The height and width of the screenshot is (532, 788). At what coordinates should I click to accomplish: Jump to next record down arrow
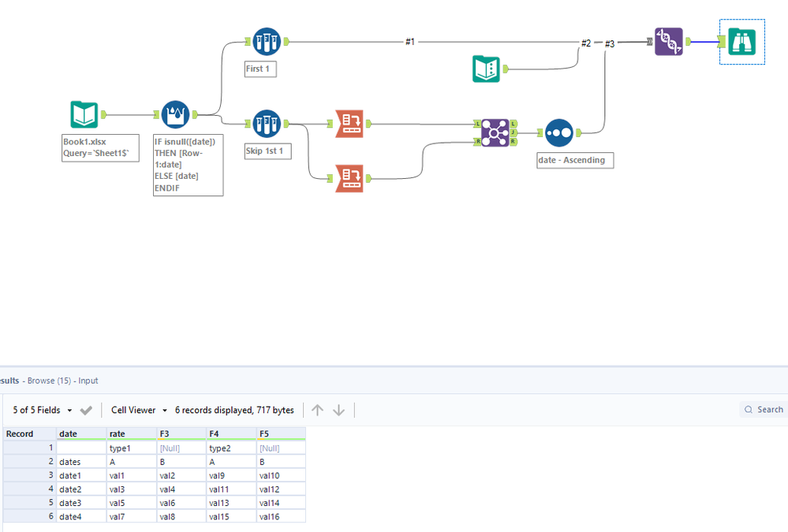click(x=338, y=410)
